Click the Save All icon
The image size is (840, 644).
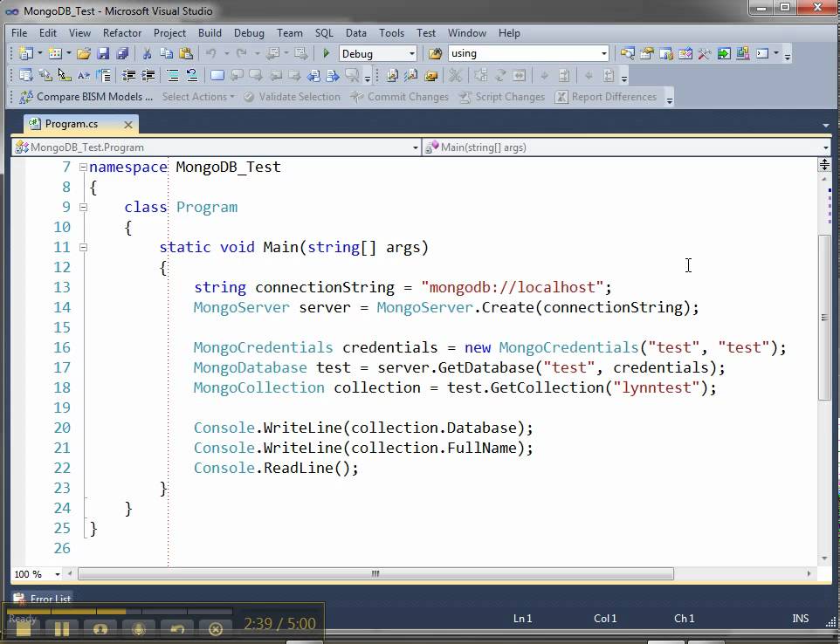[x=122, y=53]
